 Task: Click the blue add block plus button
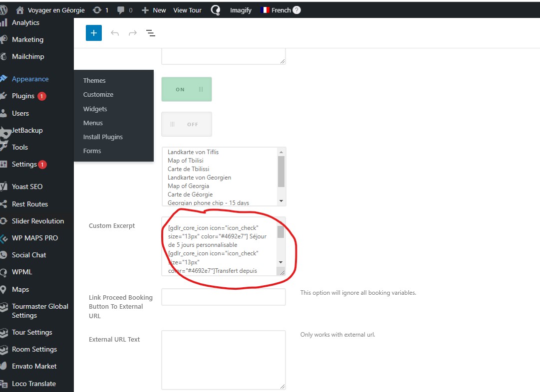click(x=94, y=33)
